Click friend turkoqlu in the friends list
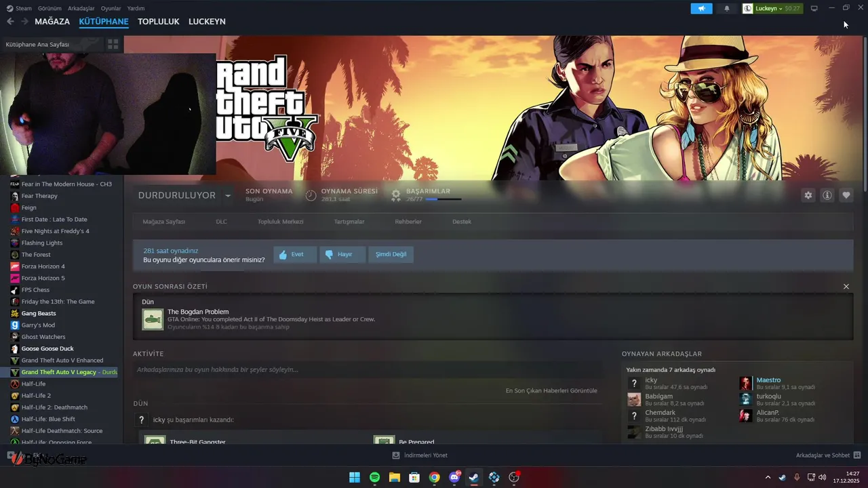 click(768, 396)
